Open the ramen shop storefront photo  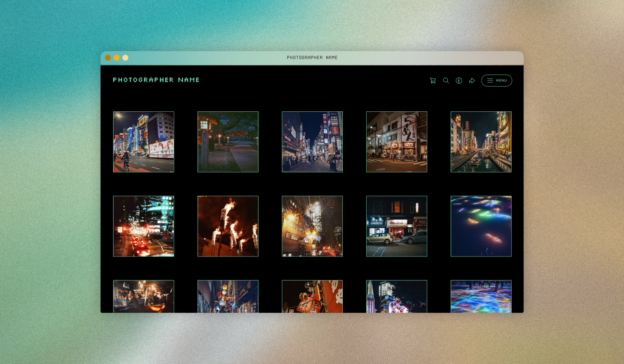(396, 142)
